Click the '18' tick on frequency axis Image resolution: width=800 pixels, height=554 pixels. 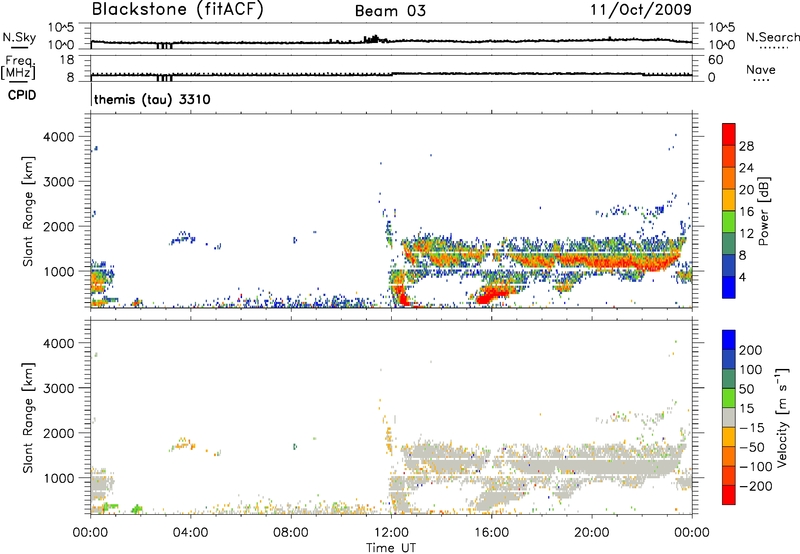pyautogui.click(x=67, y=60)
